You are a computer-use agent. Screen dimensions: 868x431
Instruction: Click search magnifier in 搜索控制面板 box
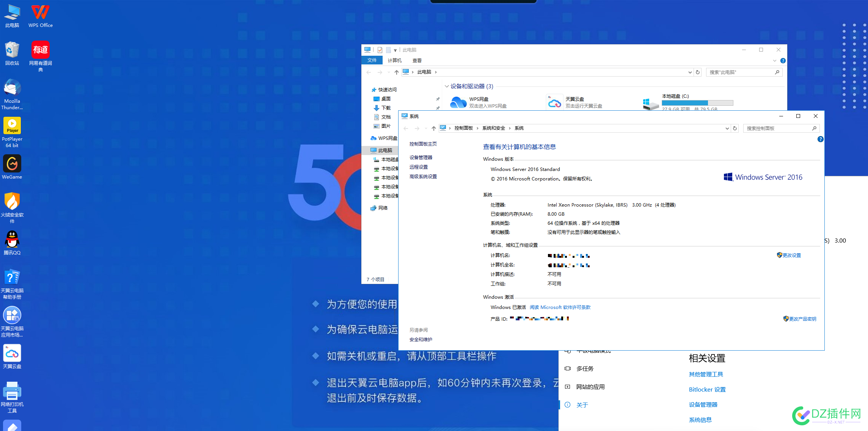(814, 129)
